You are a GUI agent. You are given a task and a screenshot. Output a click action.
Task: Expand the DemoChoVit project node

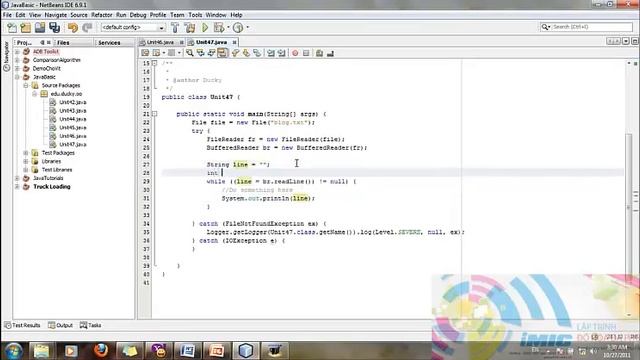click(17, 69)
